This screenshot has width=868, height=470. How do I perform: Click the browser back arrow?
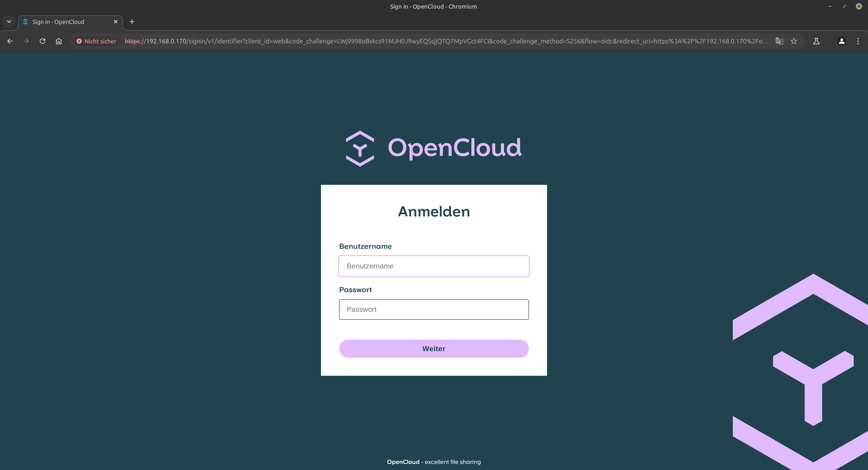tap(10, 41)
